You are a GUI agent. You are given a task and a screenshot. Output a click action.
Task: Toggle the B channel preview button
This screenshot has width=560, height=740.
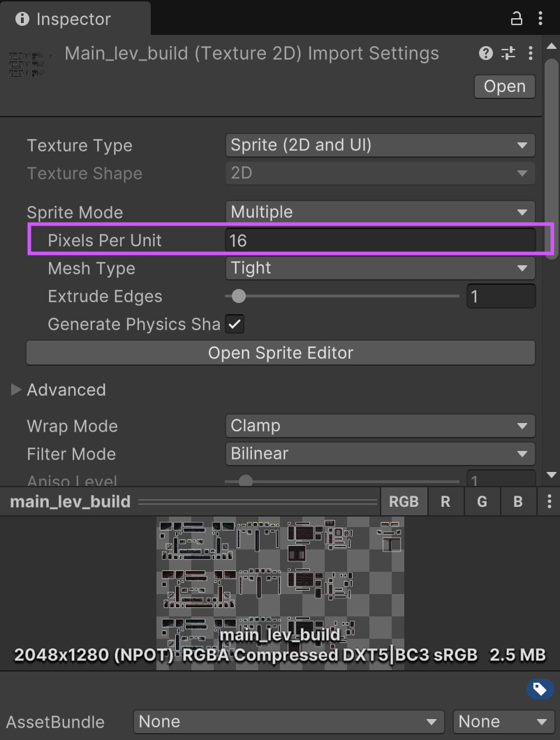pos(518,501)
